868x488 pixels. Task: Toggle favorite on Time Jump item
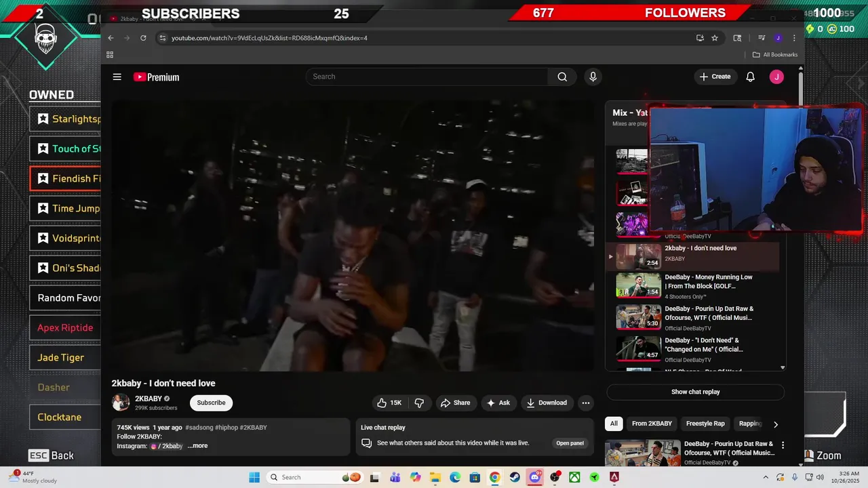(43, 209)
